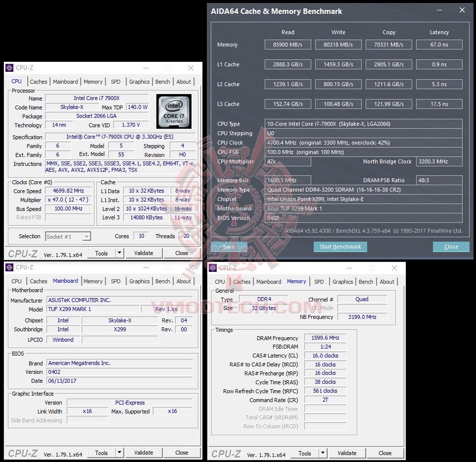The height and width of the screenshot is (462, 476).
Task: Close AIDA64 window with X icon
Action: point(462,10)
